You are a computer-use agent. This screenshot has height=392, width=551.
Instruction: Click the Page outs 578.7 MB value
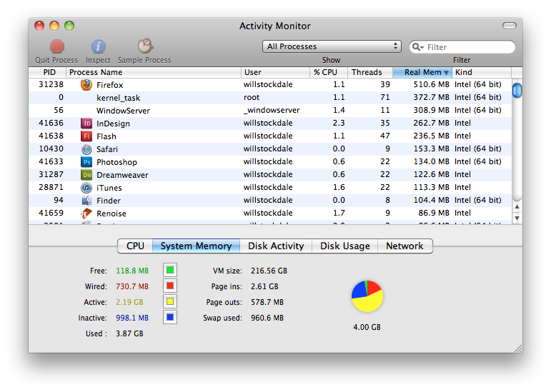pyautogui.click(x=267, y=302)
